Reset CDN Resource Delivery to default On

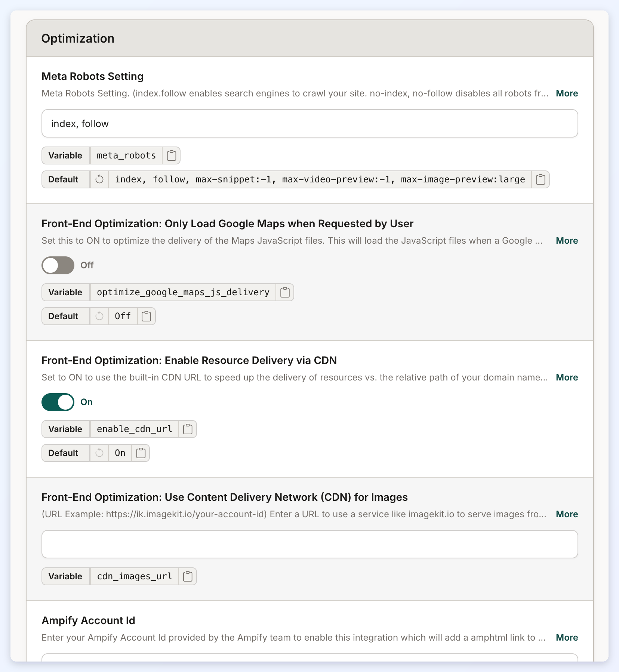coord(99,453)
